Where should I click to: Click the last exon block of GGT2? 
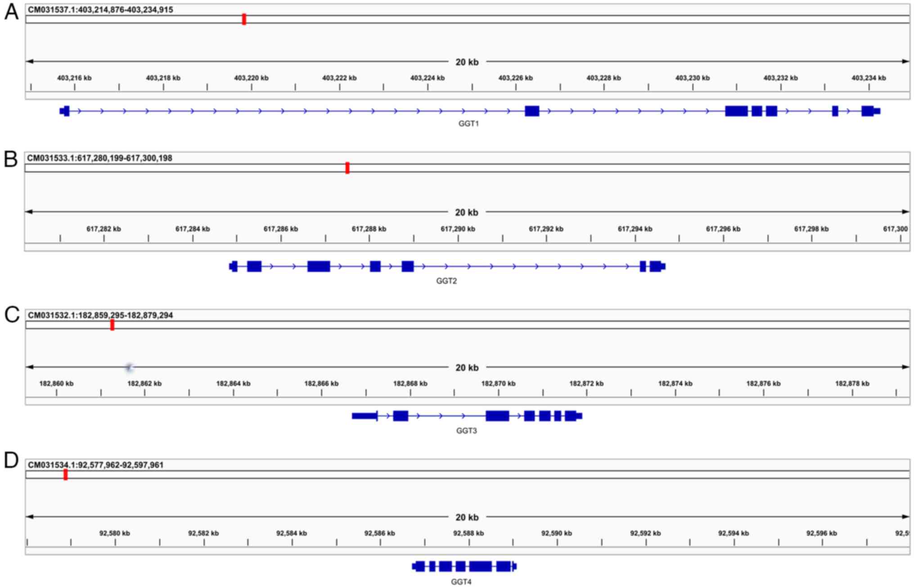point(656,266)
